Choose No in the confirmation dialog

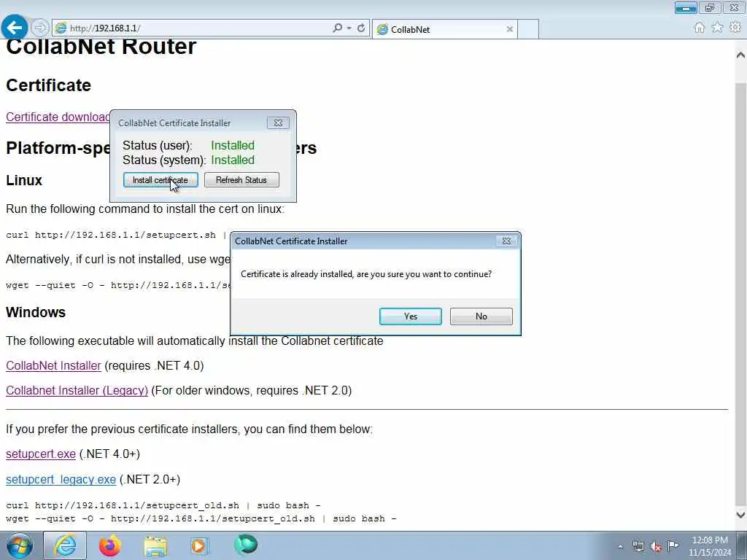click(481, 316)
